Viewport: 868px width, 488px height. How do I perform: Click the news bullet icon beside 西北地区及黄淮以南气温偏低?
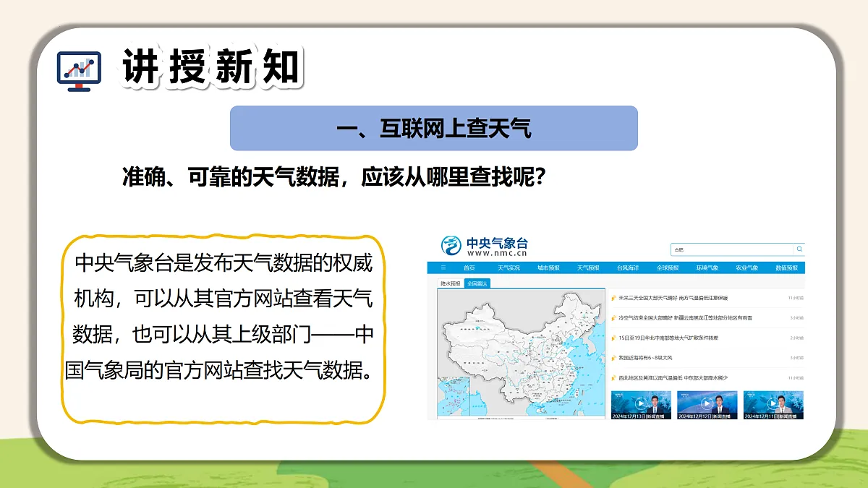[x=613, y=377]
